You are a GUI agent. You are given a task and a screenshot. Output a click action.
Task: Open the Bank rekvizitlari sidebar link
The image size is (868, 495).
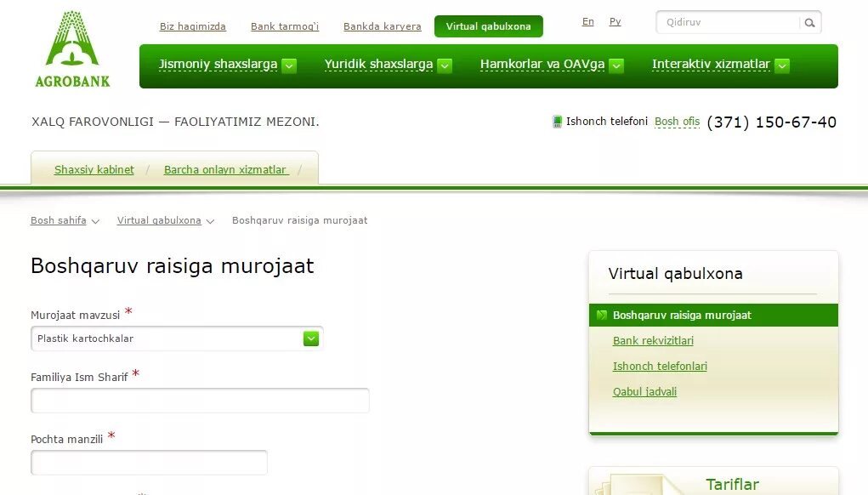(x=653, y=341)
